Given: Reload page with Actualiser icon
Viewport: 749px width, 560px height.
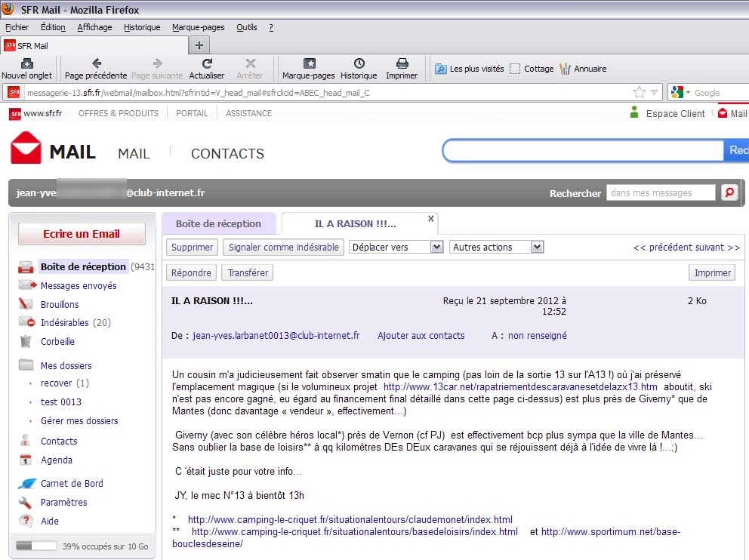Looking at the screenshot, I should tap(207, 63).
